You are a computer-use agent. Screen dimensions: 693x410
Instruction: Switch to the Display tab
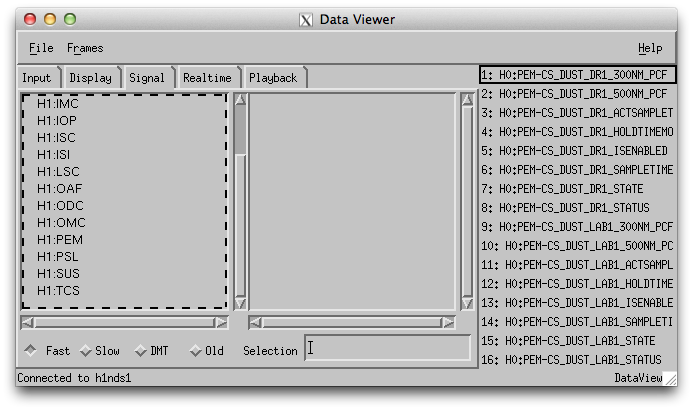tap(91, 78)
